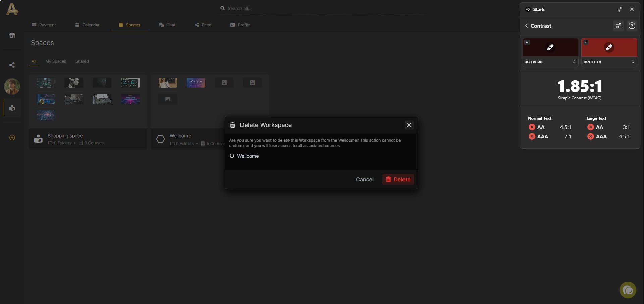Expand dropdown on the #210B0B color swatch

tap(527, 42)
